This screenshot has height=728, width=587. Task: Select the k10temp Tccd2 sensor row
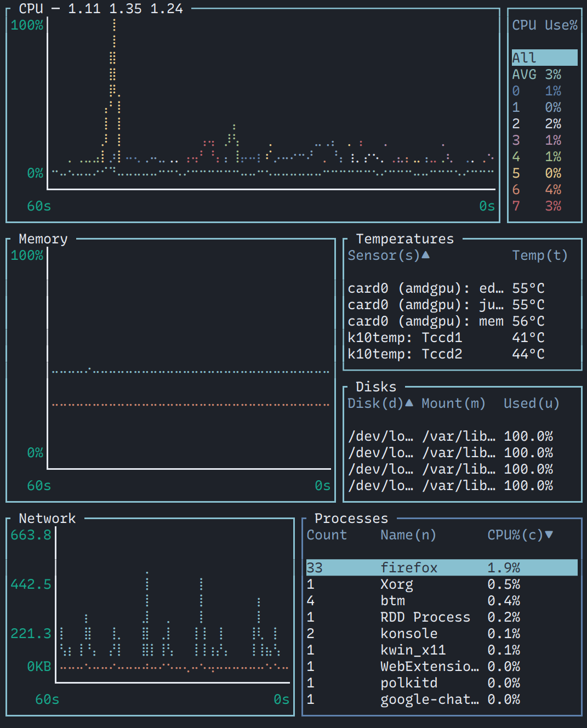pos(463,354)
